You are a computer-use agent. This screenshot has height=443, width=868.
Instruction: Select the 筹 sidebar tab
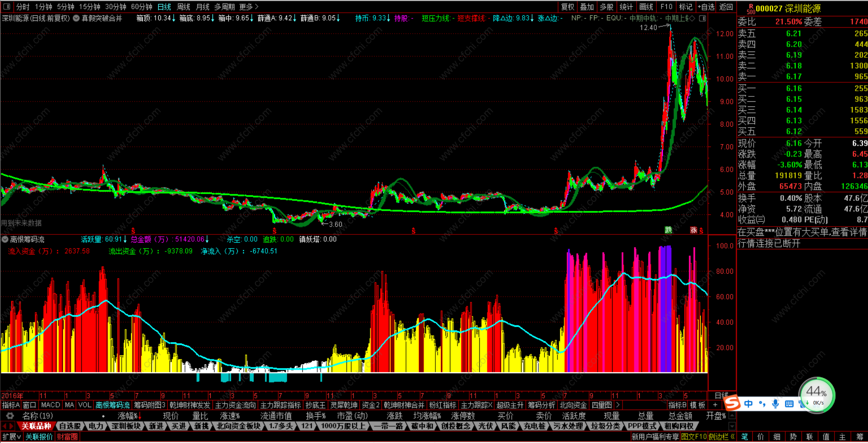coord(859,437)
